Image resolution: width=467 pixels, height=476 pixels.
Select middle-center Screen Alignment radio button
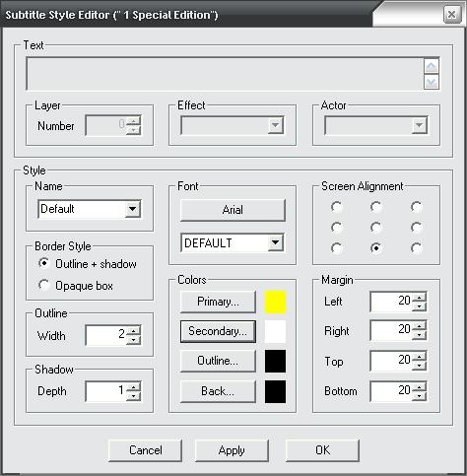(376, 228)
